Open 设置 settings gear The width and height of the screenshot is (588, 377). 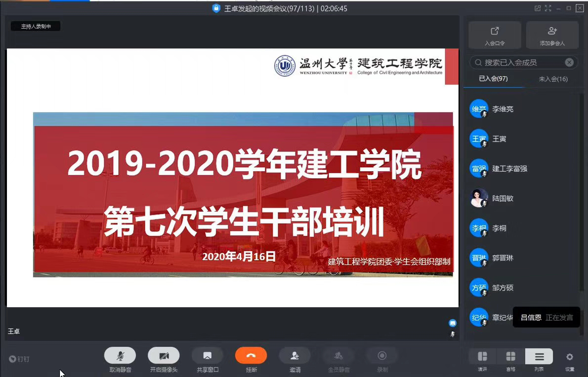[x=570, y=357]
